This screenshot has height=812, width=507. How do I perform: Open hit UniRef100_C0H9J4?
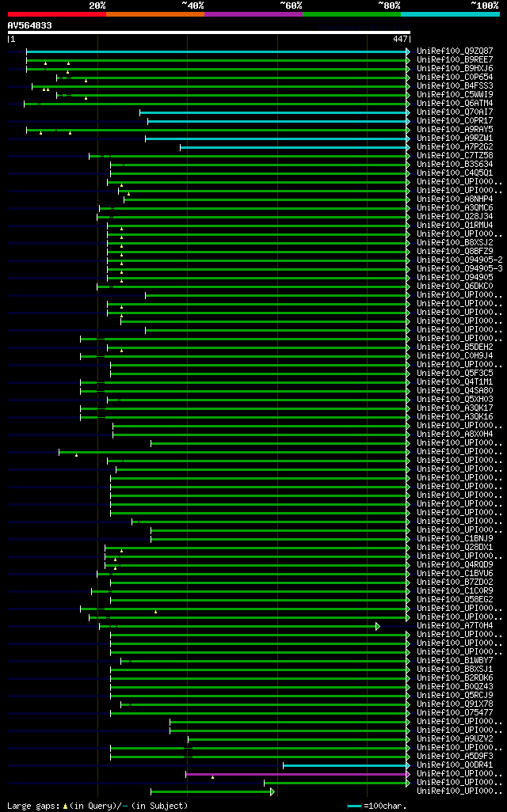(455, 356)
